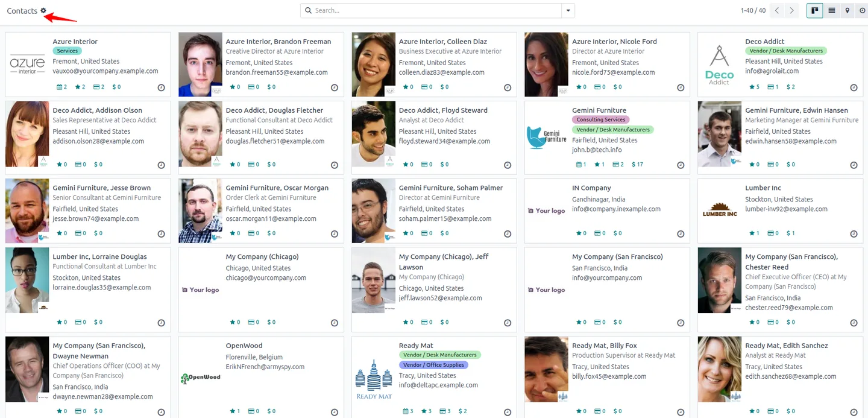Screen dimensions: 868x418
Task: Open Gemini Furniture, Jesse Brown contact
Action: point(102,188)
